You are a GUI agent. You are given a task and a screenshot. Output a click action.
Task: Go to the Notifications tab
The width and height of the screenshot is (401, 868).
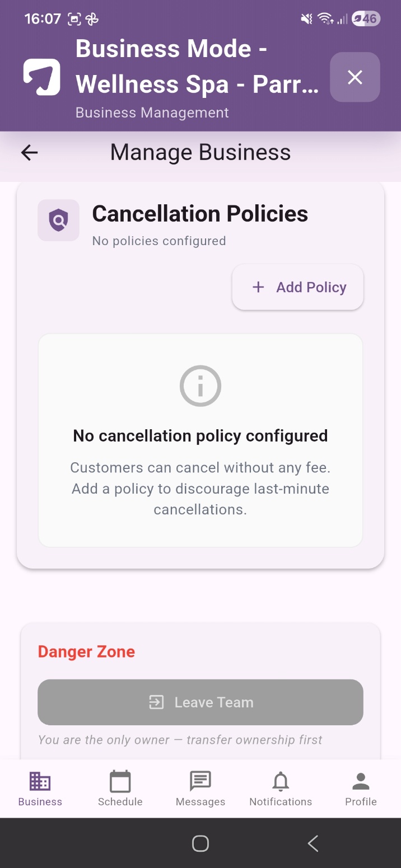(281, 789)
